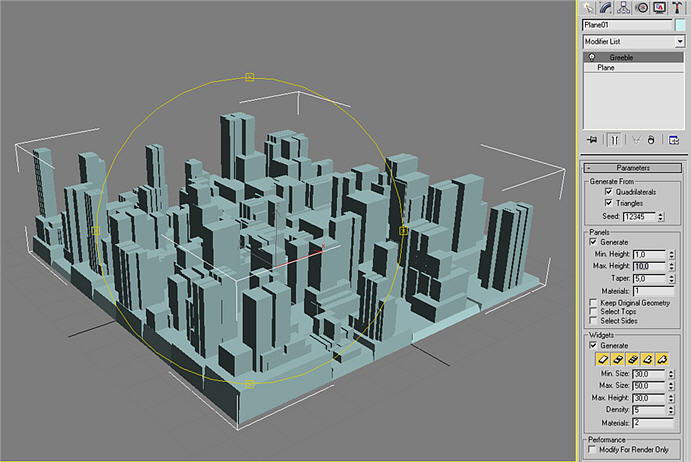Click the Widgets Min. Size field

click(x=650, y=374)
